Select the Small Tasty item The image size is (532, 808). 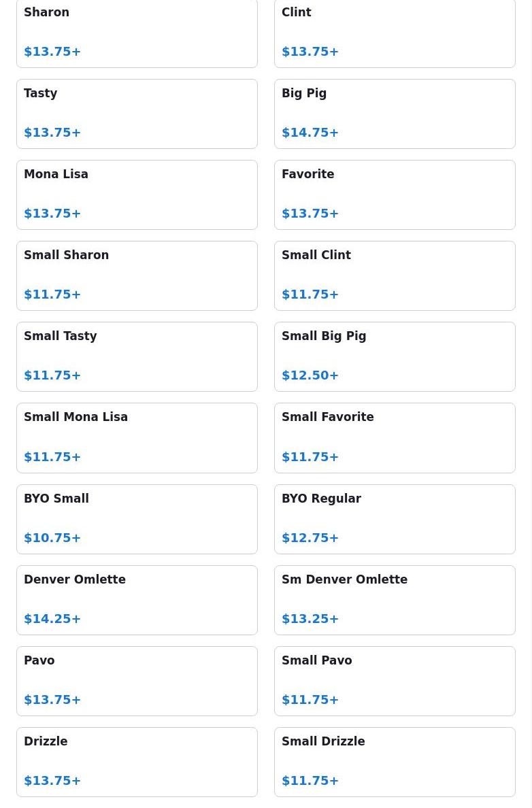[x=137, y=356]
